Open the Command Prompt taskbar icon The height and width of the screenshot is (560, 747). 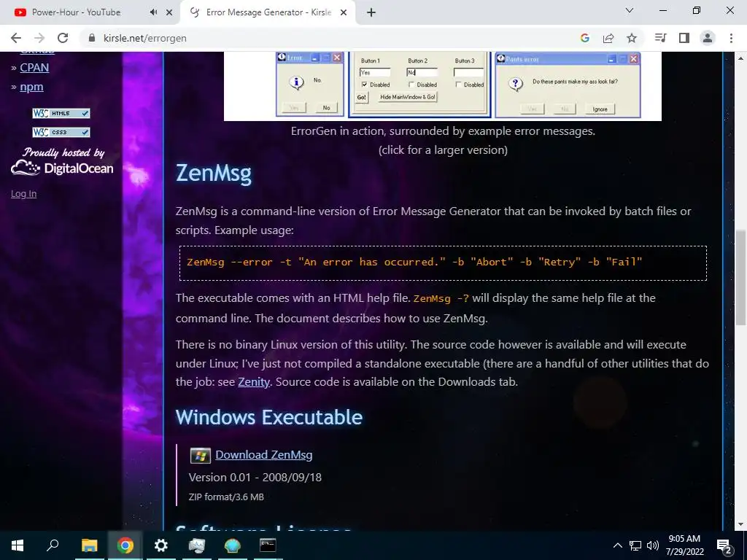coord(268,545)
